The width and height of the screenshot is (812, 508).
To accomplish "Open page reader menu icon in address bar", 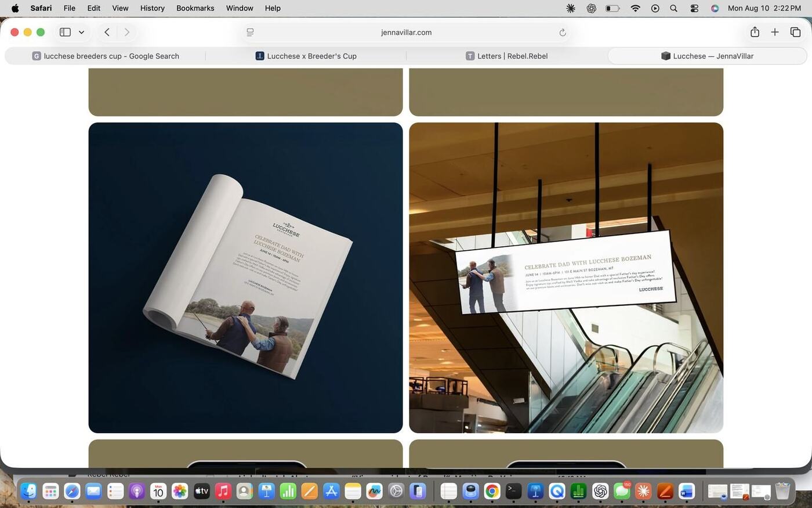I will [x=250, y=33].
